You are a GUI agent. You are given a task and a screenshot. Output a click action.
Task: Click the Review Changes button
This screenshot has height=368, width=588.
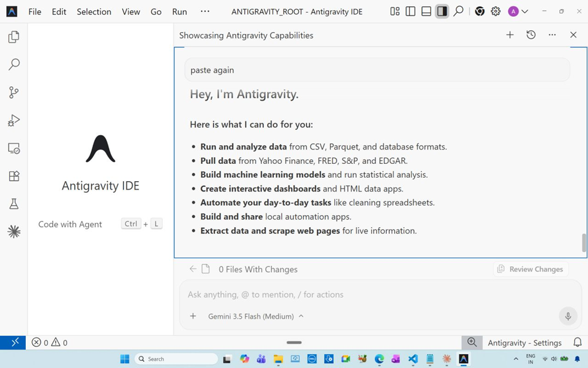click(531, 269)
